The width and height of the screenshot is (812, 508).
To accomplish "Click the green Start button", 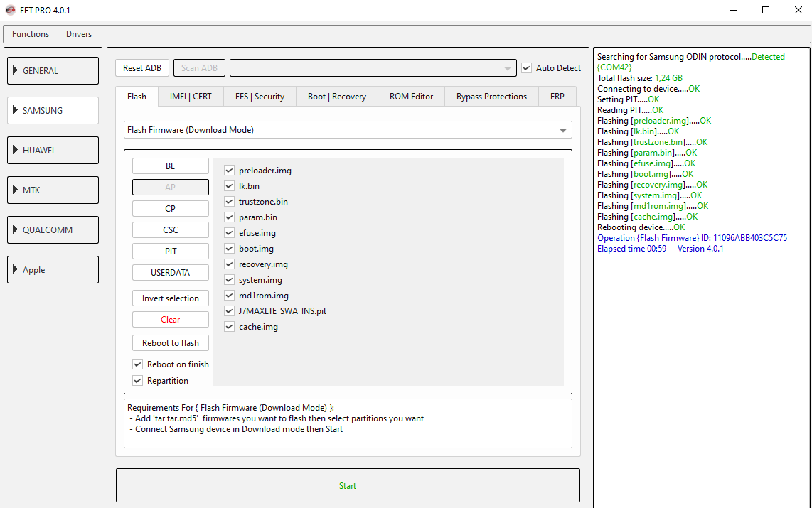I will point(348,485).
